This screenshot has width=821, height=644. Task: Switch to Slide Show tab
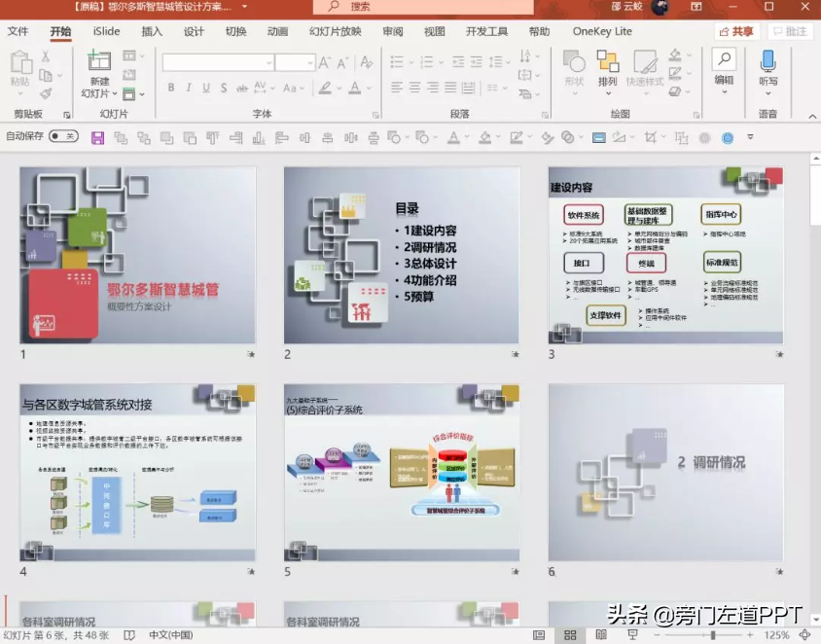click(335, 31)
